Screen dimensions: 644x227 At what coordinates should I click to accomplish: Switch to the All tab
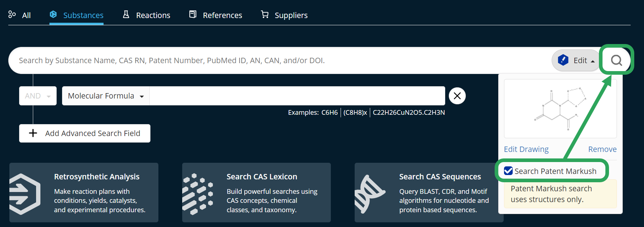(x=19, y=15)
